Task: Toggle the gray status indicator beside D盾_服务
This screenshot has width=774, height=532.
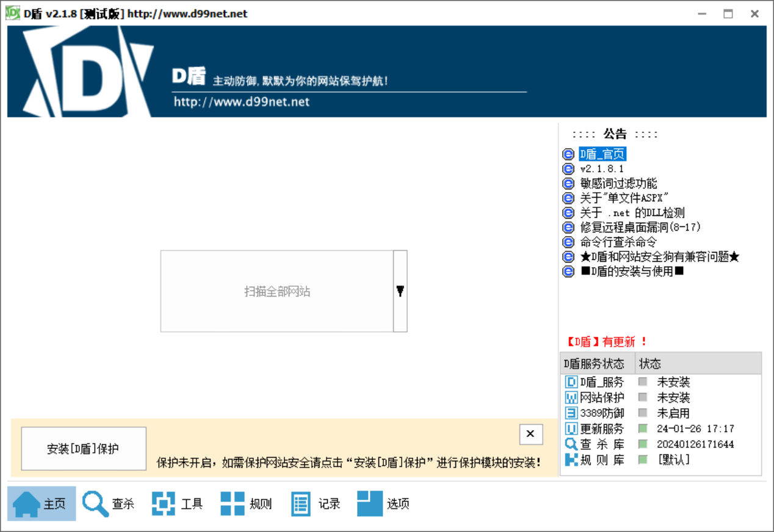Action: pos(643,381)
